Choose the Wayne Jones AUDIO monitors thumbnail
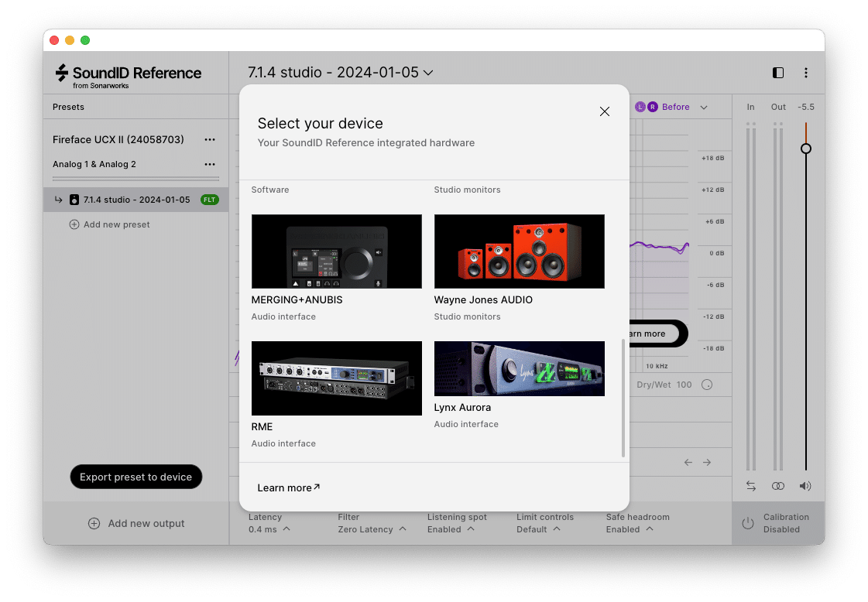 pyautogui.click(x=520, y=251)
